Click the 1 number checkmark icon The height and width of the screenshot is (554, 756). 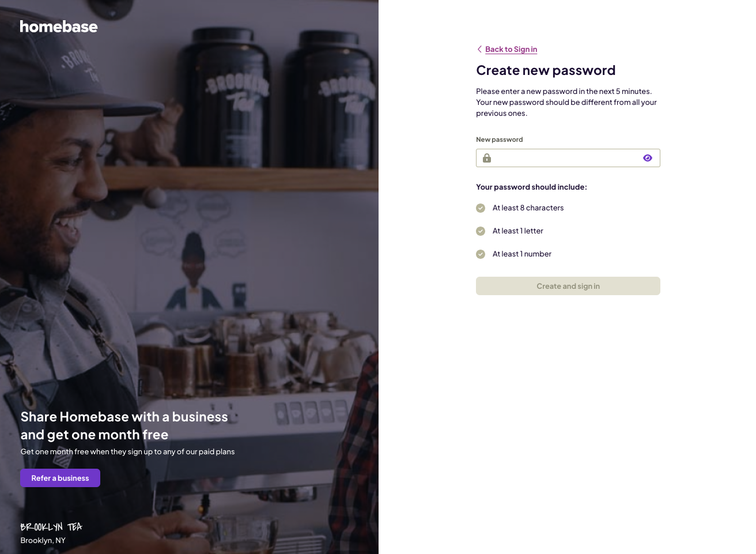point(481,254)
